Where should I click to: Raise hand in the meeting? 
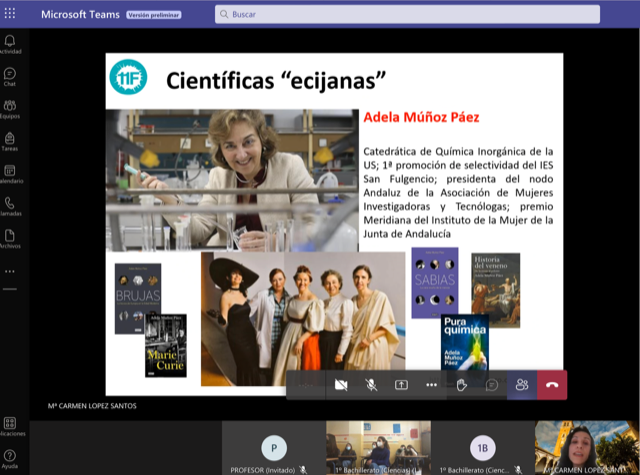pyautogui.click(x=462, y=385)
